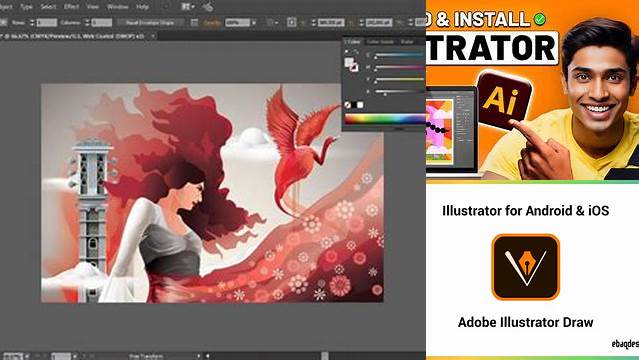
Task: Click the swap fill and stroke icon
Action: coord(356,52)
